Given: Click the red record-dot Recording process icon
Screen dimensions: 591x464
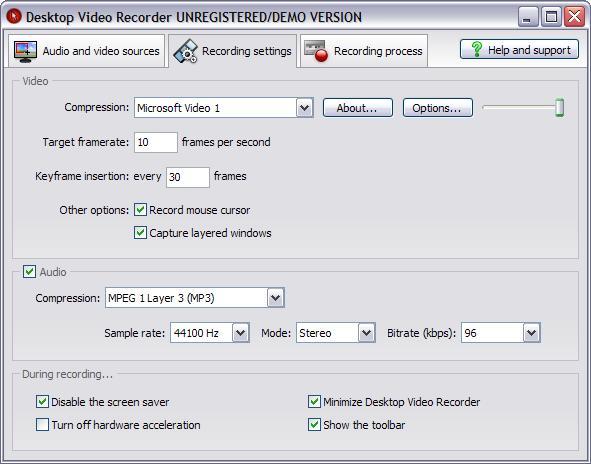Looking at the screenshot, I should click(316, 51).
